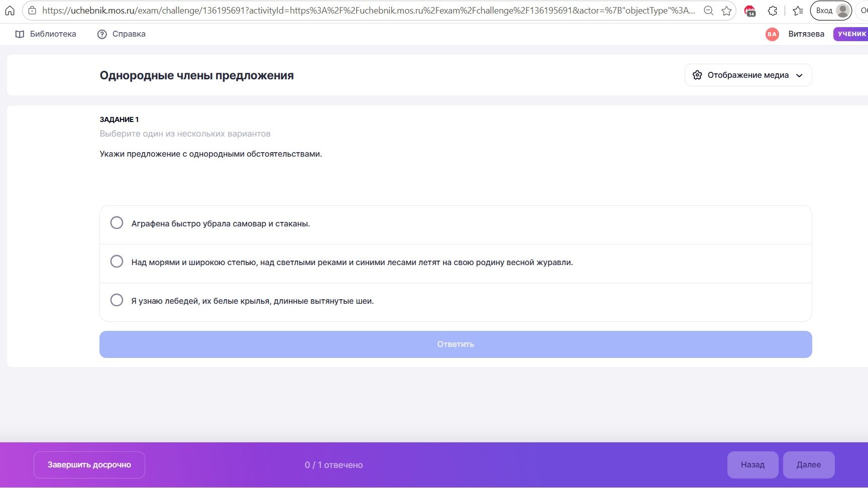Open the extensions puzzle icon

773,11
